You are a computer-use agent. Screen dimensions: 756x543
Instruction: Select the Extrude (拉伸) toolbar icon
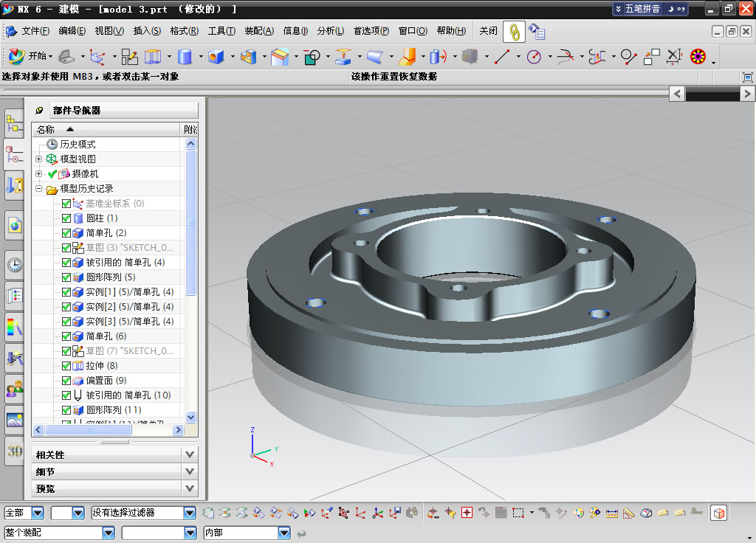pyautogui.click(x=153, y=57)
